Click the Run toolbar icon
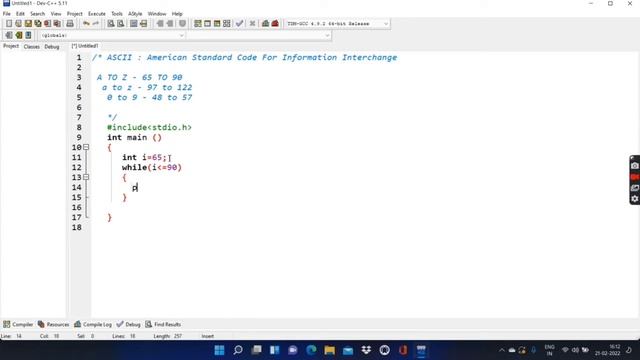The image size is (640, 360). coord(207,24)
